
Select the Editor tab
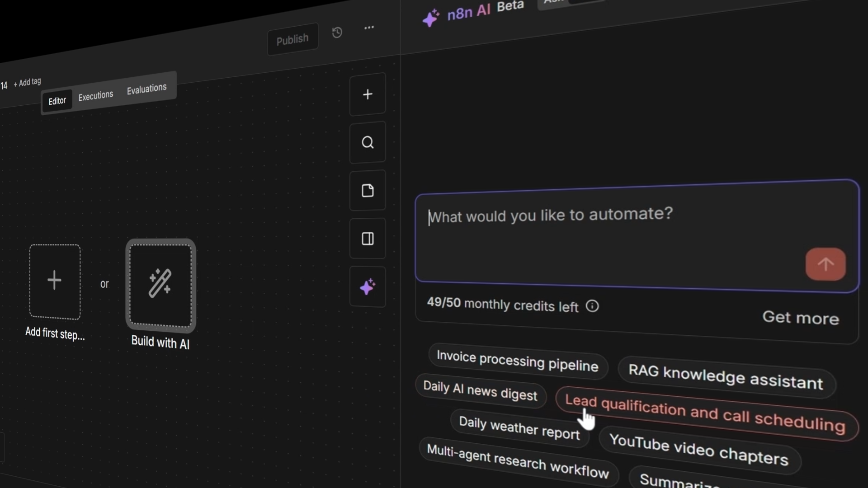[57, 101]
